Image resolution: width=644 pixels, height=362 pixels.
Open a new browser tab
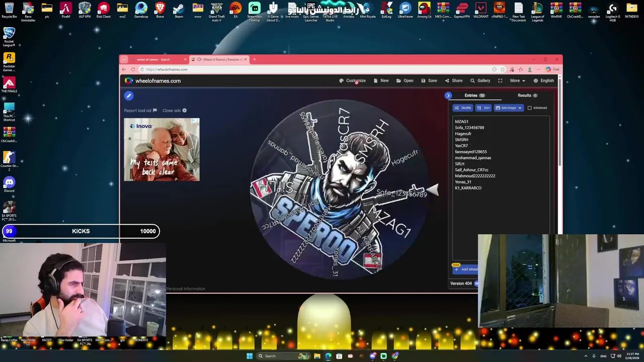[254, 59]
